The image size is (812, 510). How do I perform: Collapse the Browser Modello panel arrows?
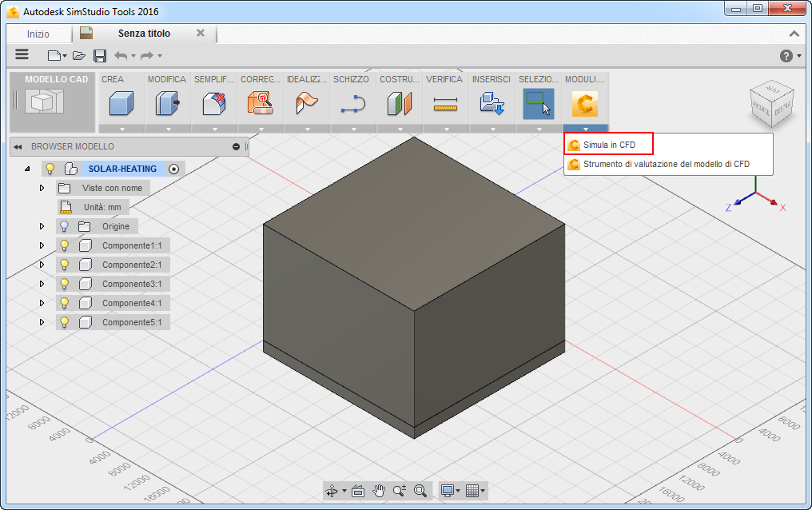pyautogui.click(x=18, y=147)
